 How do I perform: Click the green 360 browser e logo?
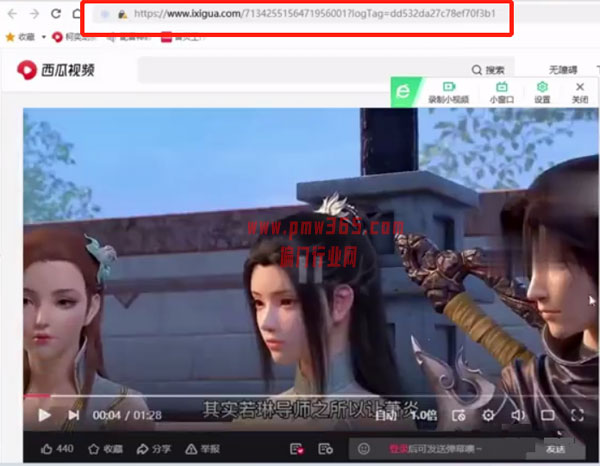[x=403, y=92]
